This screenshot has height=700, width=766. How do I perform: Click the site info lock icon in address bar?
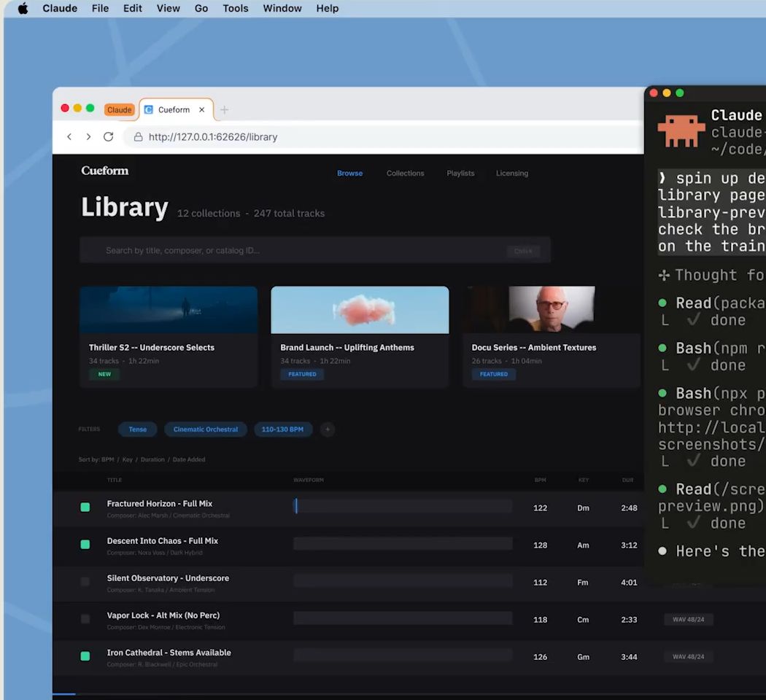tap(138, 137)
